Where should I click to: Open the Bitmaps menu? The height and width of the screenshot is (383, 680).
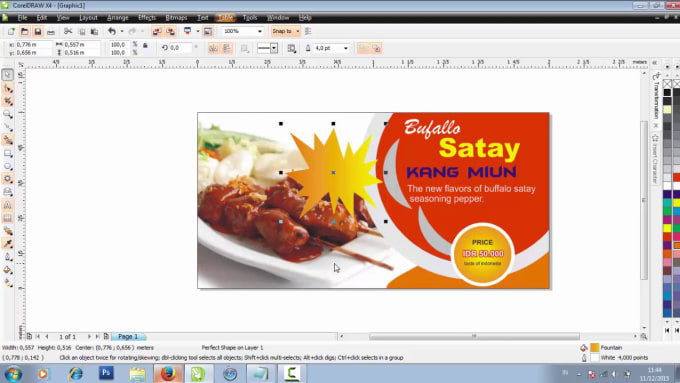176,18
